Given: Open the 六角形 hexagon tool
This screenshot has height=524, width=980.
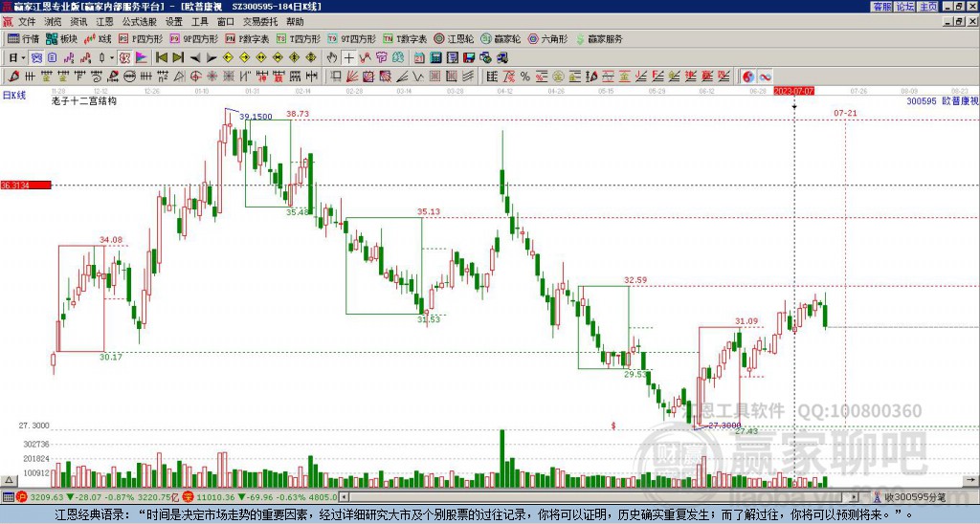Looking at the screenshot, I should coord(547,38).
